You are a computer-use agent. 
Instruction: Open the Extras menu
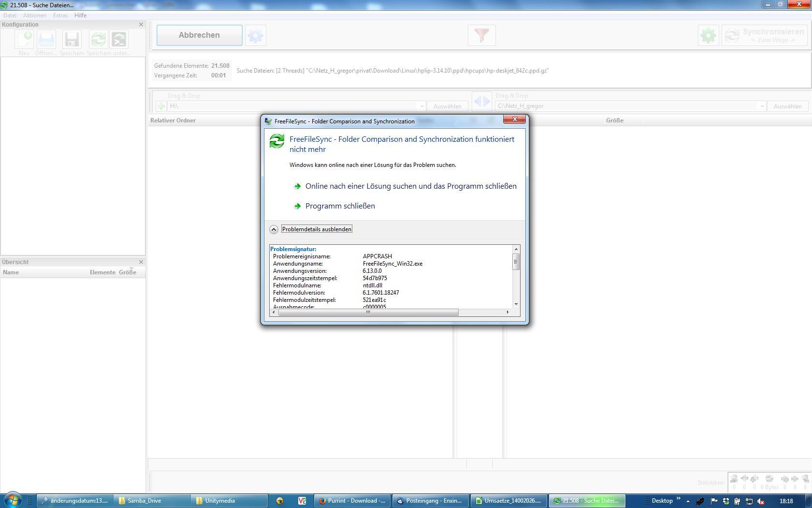60,15
